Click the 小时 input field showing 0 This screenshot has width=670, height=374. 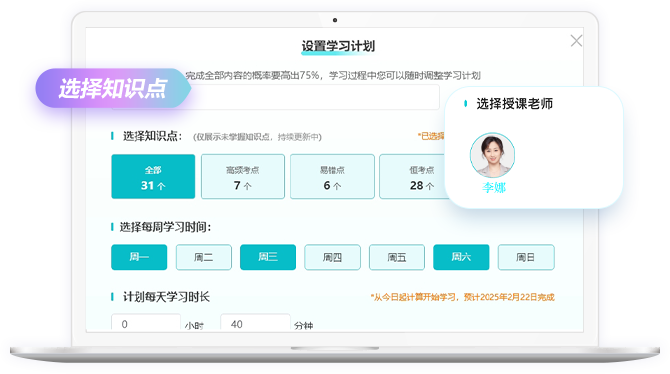146,323
